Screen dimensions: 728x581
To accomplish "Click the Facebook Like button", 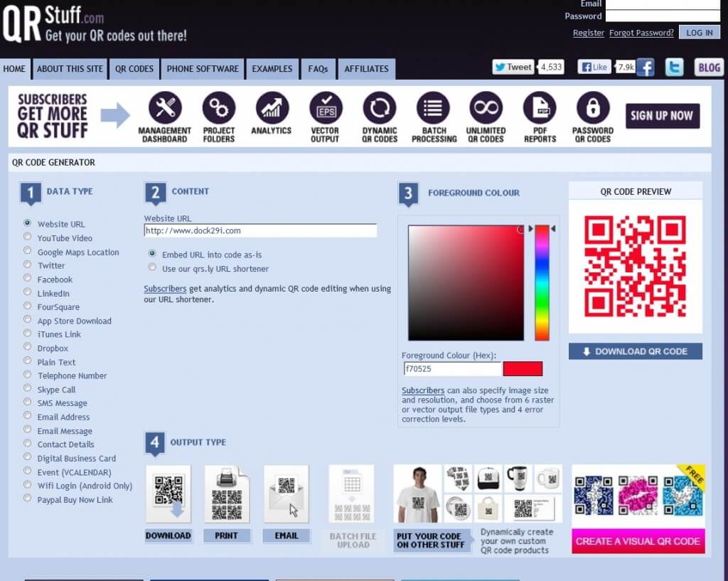I will pyautogui.click(x=594, y=67).
